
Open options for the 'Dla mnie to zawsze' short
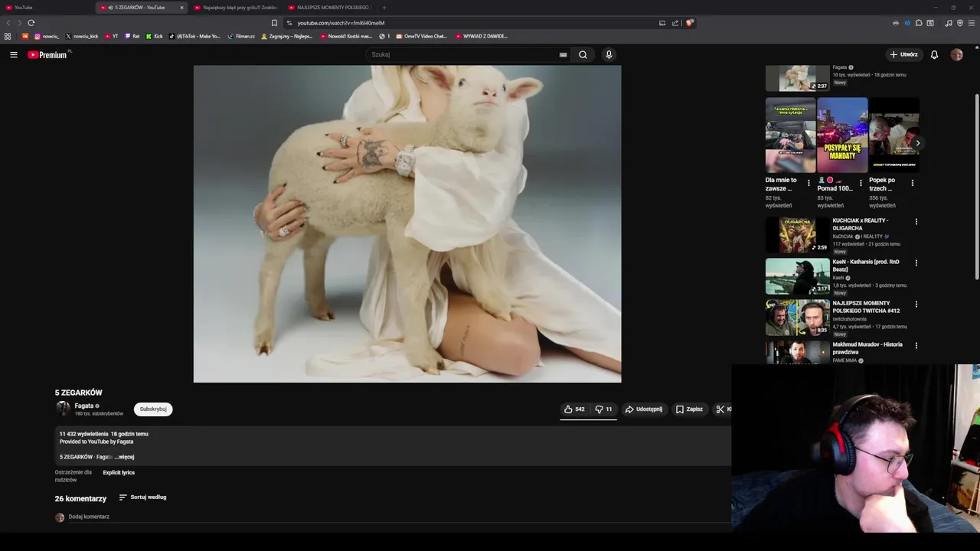(x=808, y=183)
